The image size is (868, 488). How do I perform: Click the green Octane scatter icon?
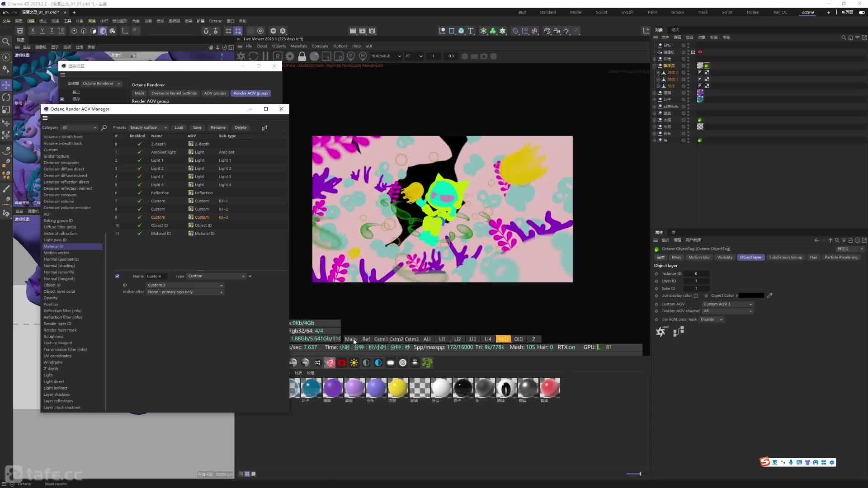pos(427,362)
